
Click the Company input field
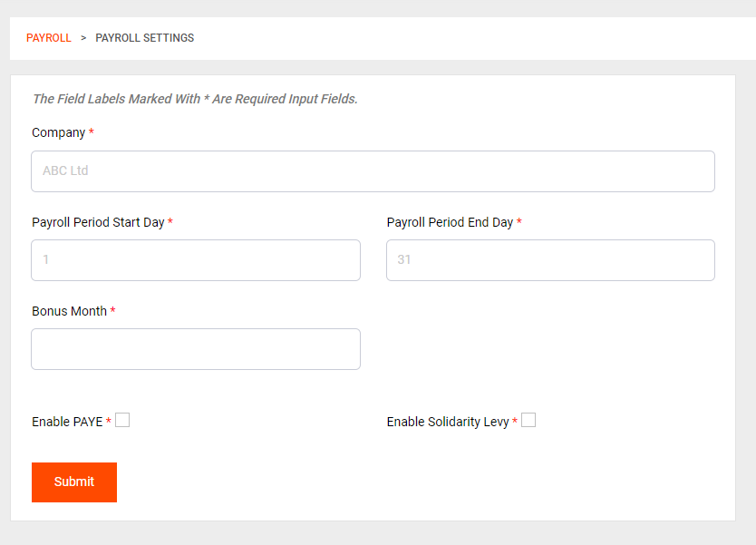(x=372, y=170)
